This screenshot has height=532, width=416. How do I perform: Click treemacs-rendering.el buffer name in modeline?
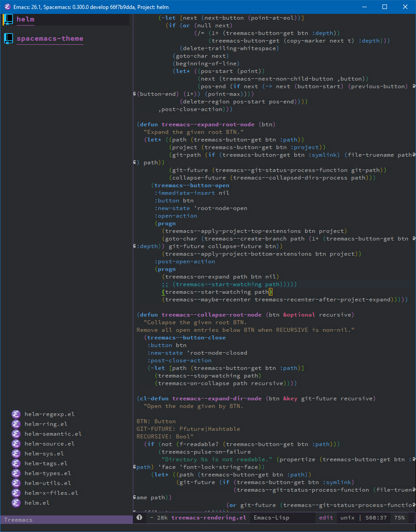(x=209, y=518)
